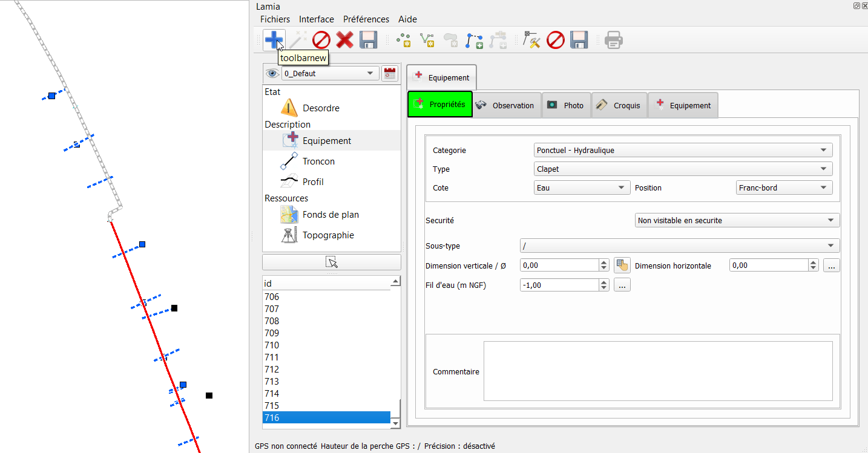Open the Position dropdown showing Franc-bord
868x453 pixels.
(784, 187)
